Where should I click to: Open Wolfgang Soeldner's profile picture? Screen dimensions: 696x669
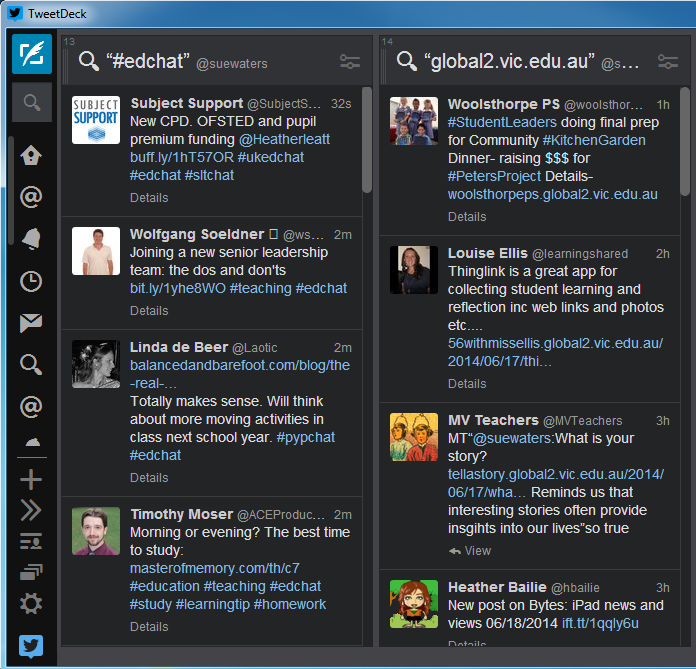[96, 251]
